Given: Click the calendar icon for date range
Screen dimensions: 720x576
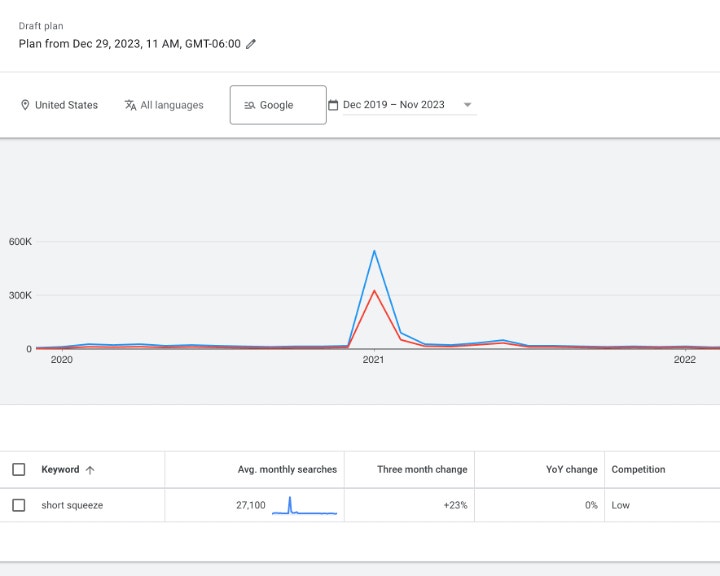Looking at the screenshot, I should point(333,105).
